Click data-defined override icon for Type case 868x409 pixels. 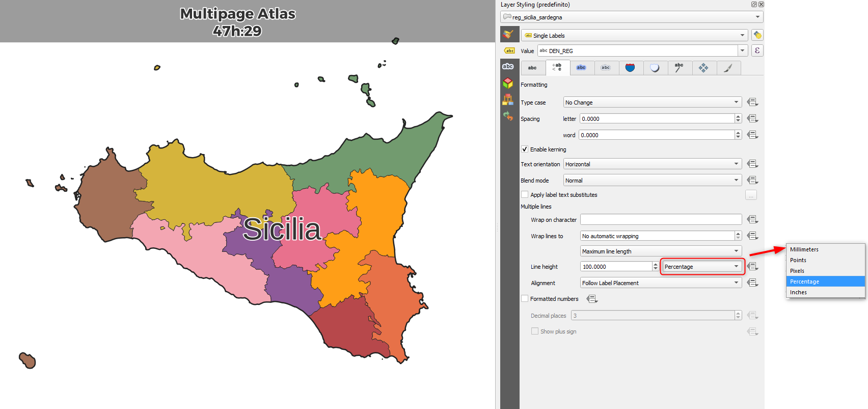[752, 103]
